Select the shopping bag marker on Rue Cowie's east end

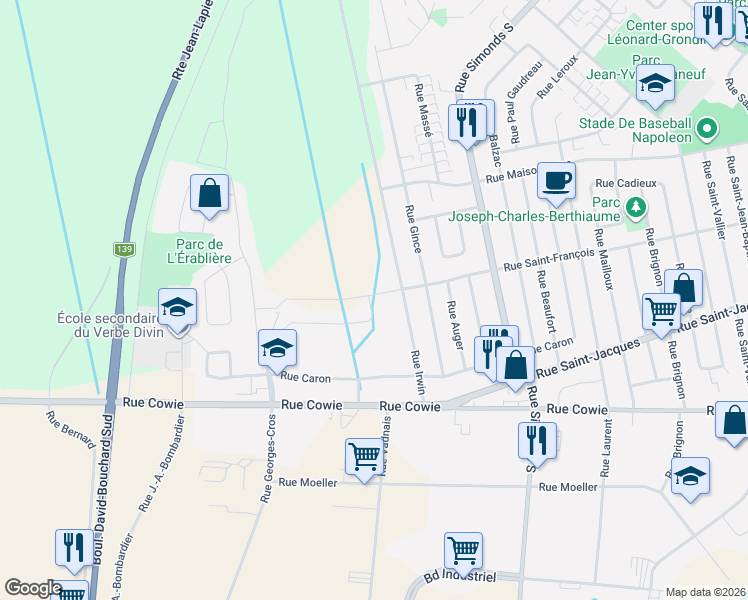[734, 423]
